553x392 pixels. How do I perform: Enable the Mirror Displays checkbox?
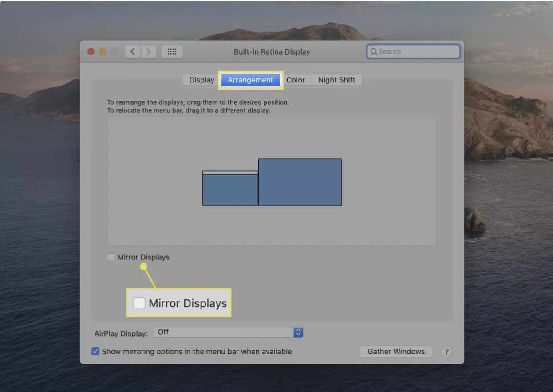click(111, 257)
